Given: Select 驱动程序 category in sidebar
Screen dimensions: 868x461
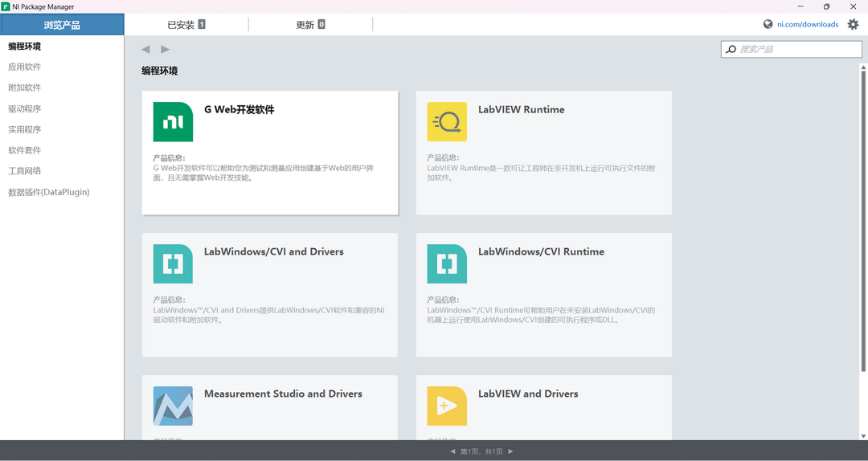Looking at the screenshot, I should click(x=24, y=109).
